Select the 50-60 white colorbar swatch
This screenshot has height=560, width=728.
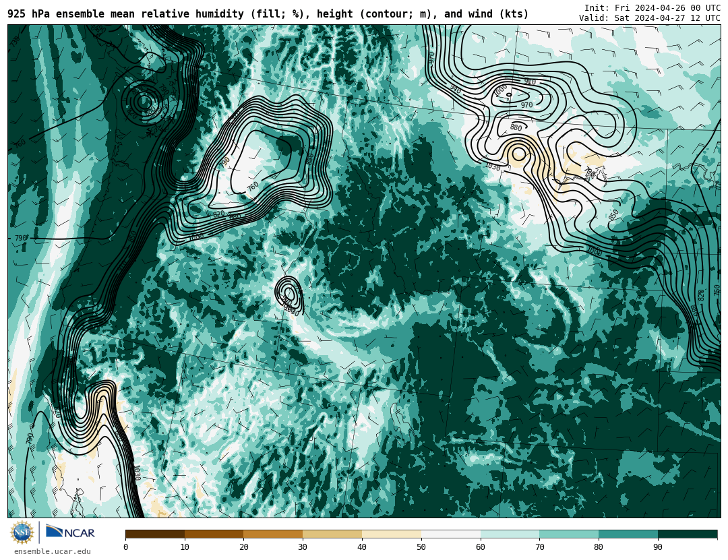(451, 534)
